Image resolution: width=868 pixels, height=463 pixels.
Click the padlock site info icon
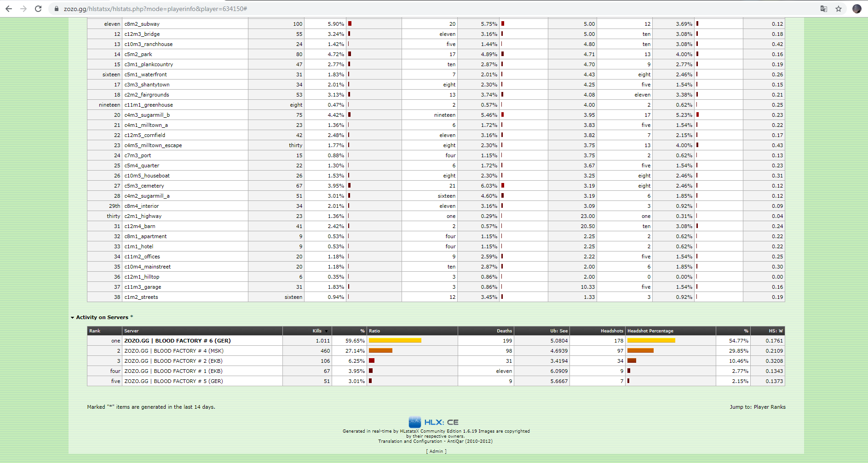tap(57, 9)
